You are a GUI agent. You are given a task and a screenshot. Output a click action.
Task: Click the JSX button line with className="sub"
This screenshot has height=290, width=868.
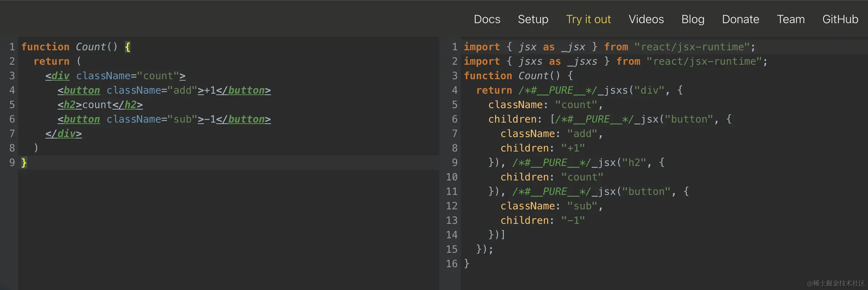[164, 119]
